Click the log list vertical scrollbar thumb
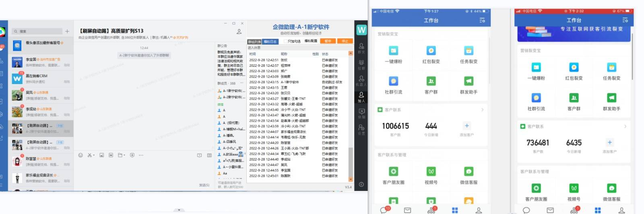The height and width of the screenshot is (214, 644). [350, 161]
